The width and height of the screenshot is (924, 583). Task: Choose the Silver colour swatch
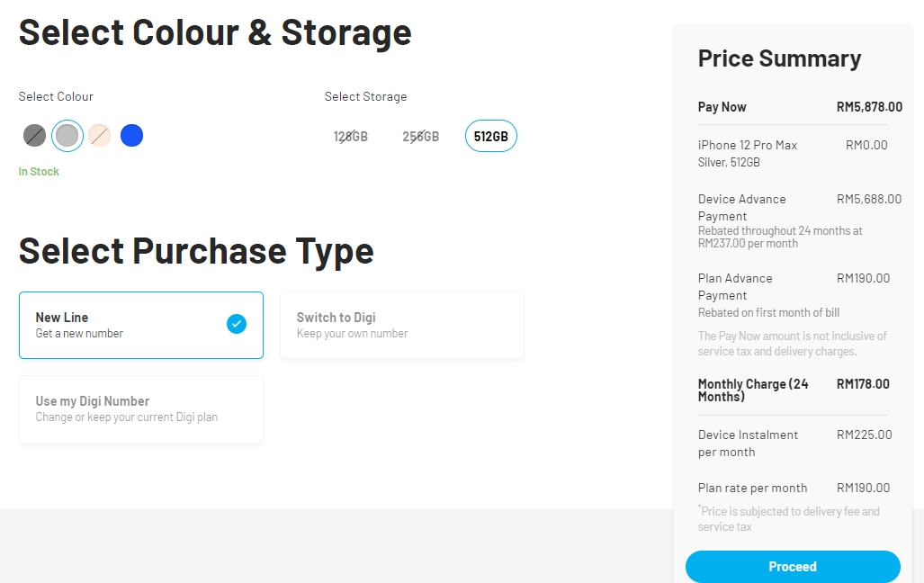tap(67, 136)
